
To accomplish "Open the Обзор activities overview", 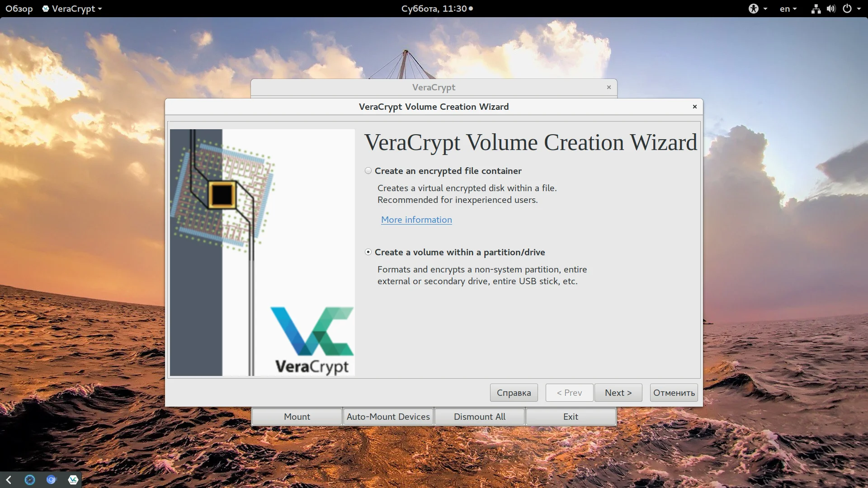I will [19, 9].
